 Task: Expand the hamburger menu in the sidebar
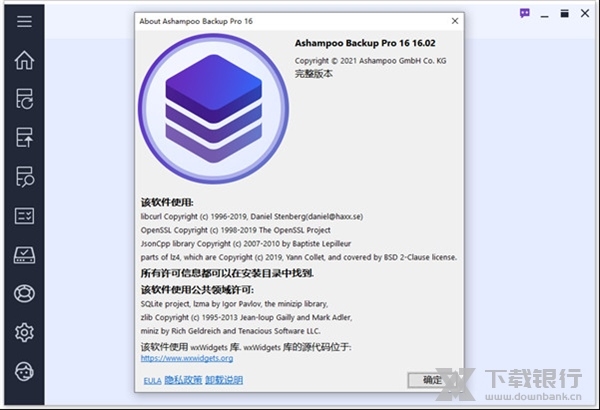pyautogui.click(x=24, y=21)
